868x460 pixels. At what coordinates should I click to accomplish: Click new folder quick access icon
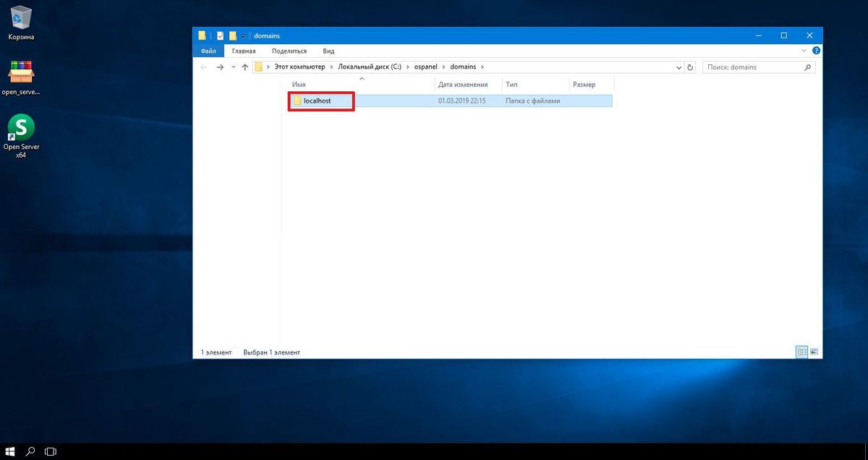pyautogui.click(x=232, y=35)
